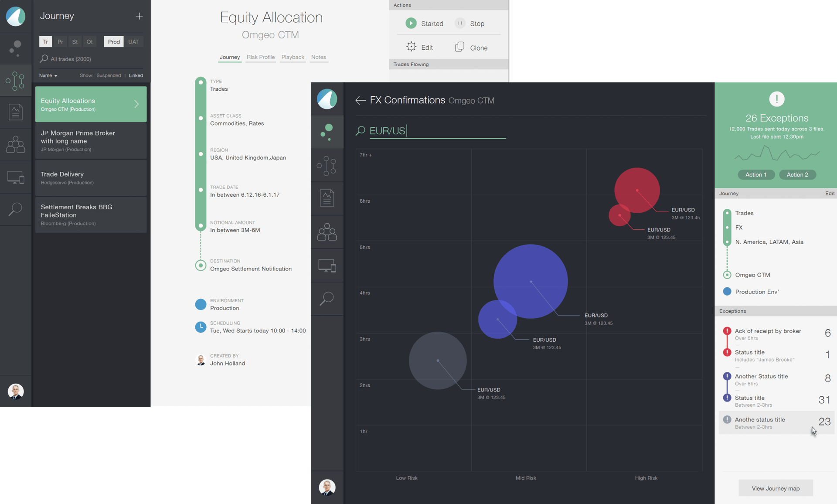Open the Playback tab
837x504 pixels.
click(x=293, y=57)
